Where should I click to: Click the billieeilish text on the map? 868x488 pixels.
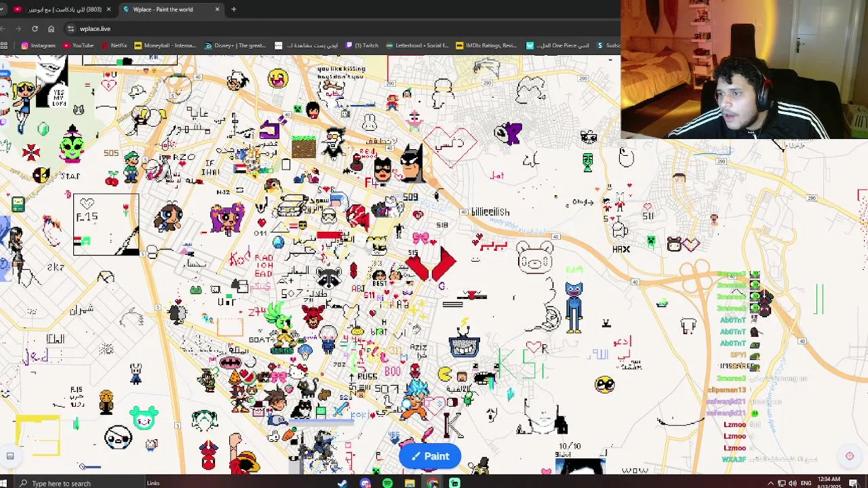(490, 212)
